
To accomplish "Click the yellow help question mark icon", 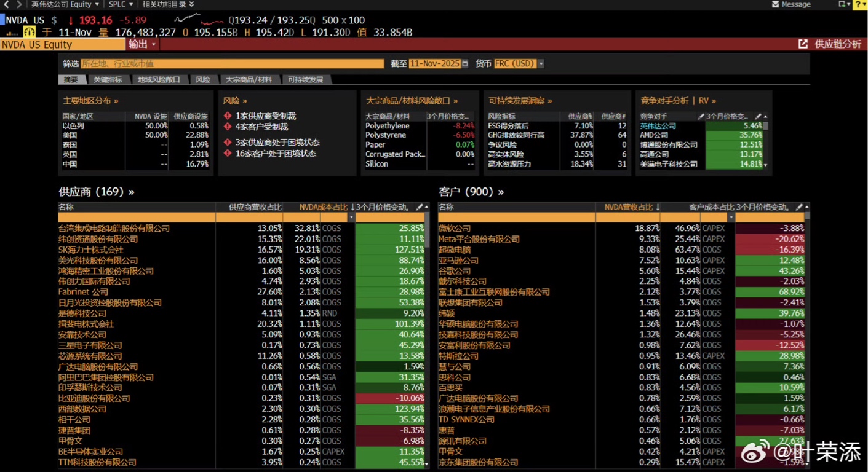I will click(x=859, y=4).
